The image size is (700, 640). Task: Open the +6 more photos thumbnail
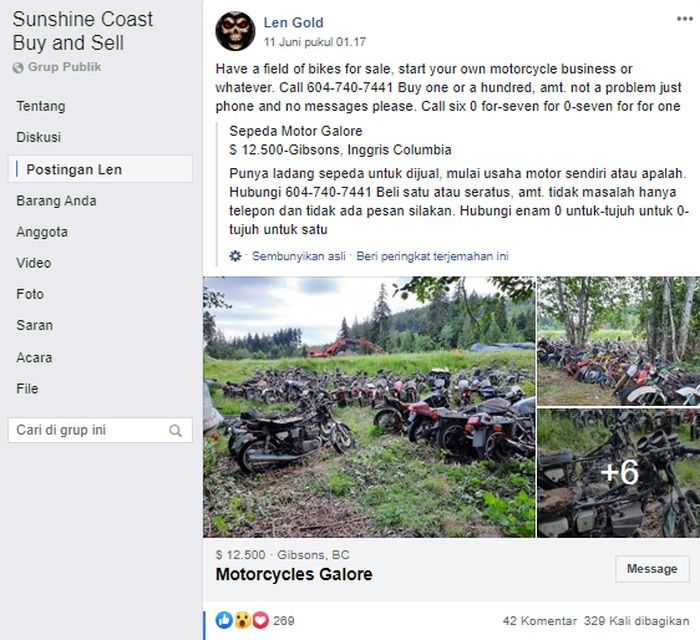tap(618, 472)
